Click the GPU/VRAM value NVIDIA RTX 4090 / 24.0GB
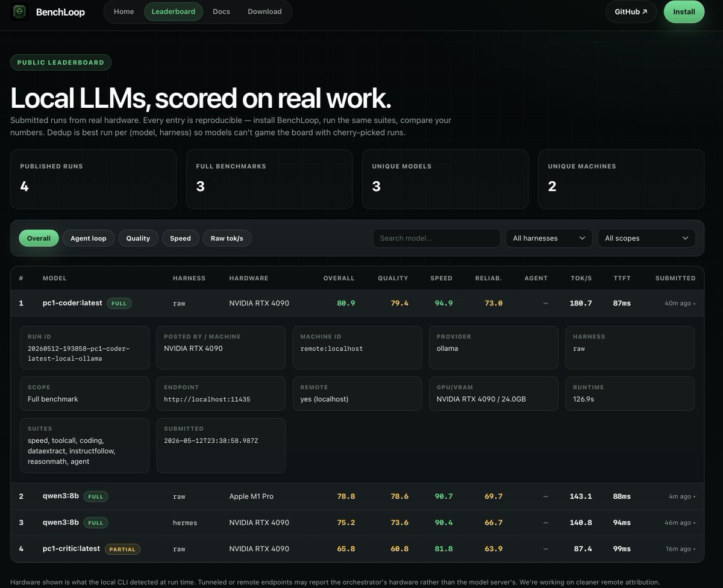The image size is (723, 588). tap(481, 399)
